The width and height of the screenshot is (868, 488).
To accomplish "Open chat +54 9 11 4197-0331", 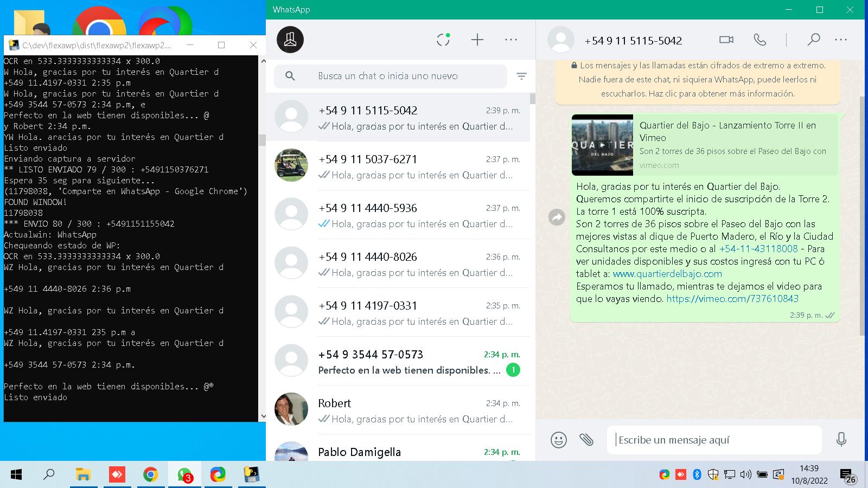I will point(398,312).
